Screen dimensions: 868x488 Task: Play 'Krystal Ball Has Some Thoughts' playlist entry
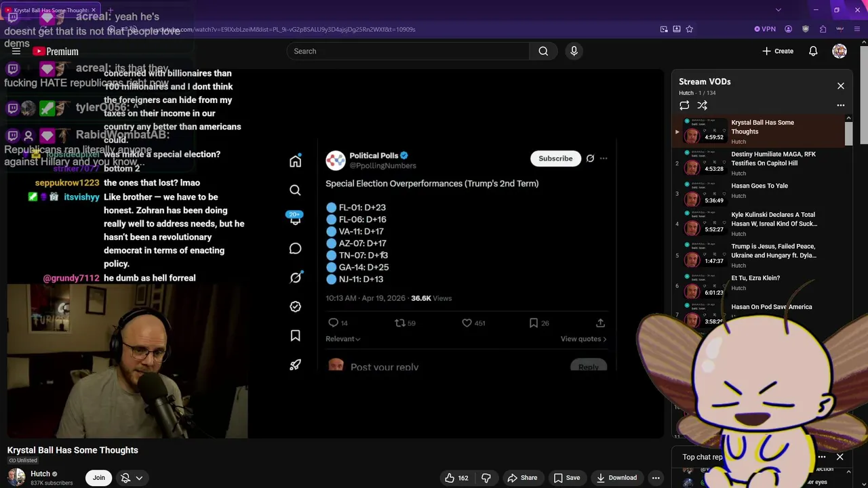[758, 131]
